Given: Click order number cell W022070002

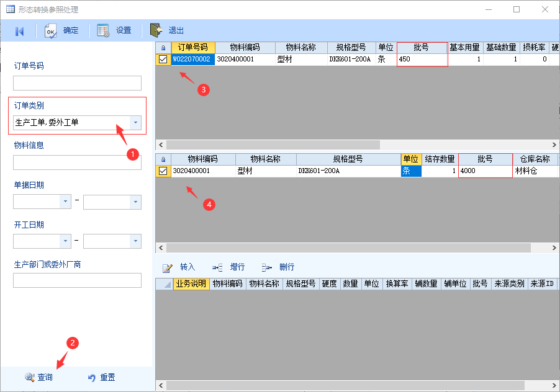Looking at the screenshot, I should tap(193, 59).
